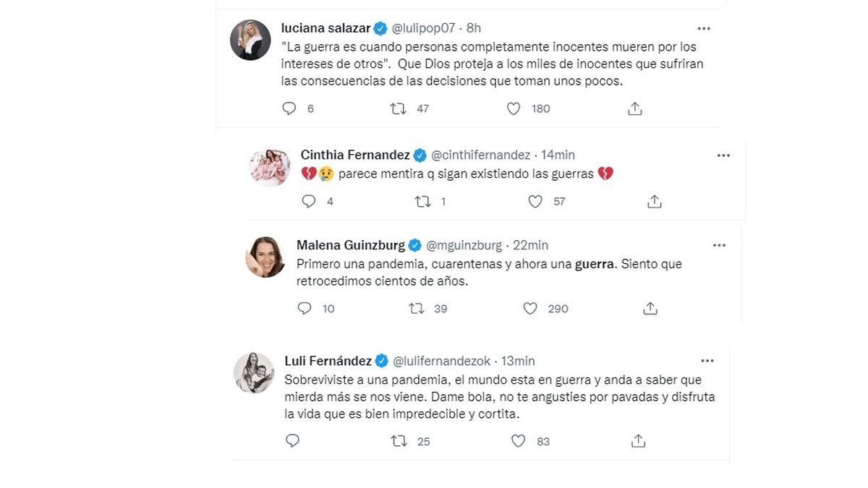Share Malena Guinzburg's tweet
The height and width of the screenshot is (488, 868).
(x=650, y=309)
